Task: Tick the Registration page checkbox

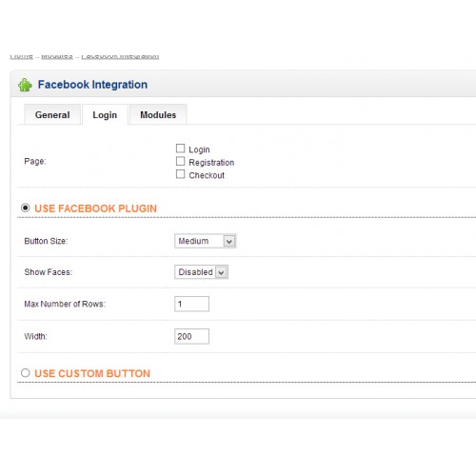Action: pos(180,162)
